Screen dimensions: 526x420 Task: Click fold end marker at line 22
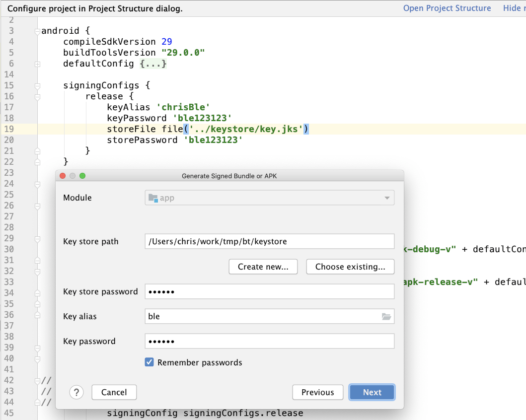click(38, 162)
